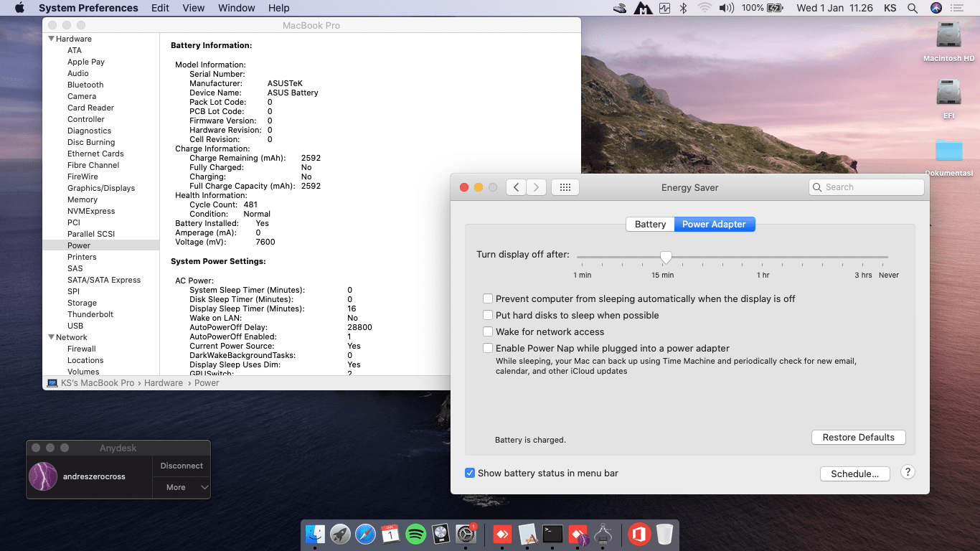980x551 pixels.
Task: Go back in Energy Saver toolbar
Action: (516, 187)
